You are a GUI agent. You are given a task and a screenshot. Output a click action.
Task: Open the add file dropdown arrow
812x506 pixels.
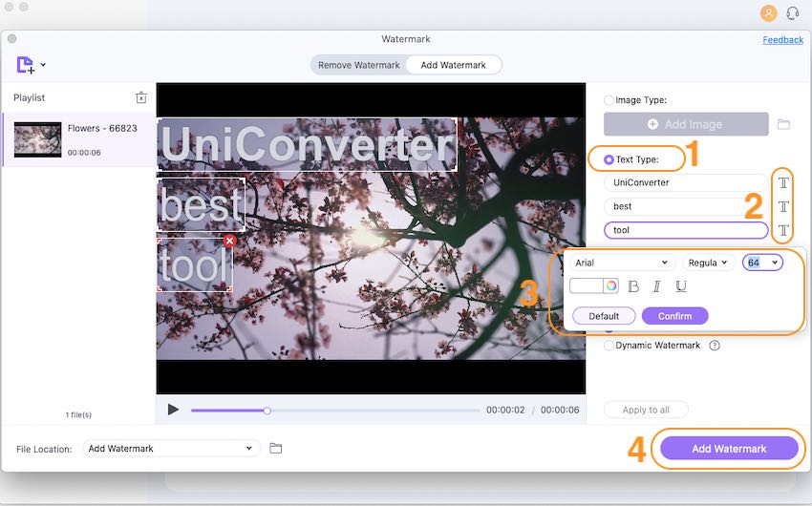[43, 65]
